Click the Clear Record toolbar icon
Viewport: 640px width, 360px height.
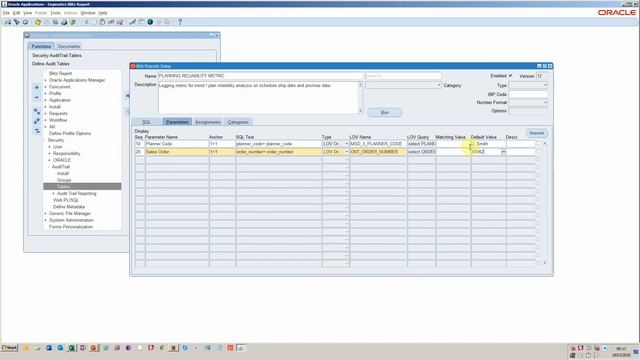(111, 22)
